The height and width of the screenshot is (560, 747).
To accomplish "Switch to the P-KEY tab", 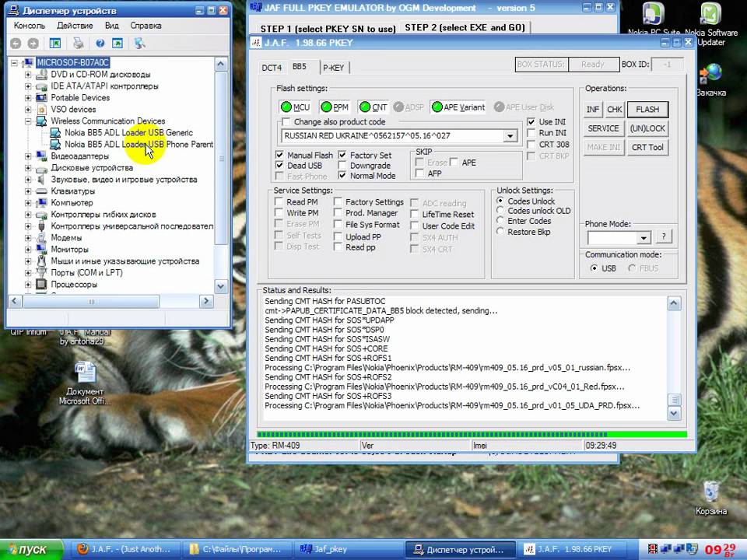I will 334,68.
